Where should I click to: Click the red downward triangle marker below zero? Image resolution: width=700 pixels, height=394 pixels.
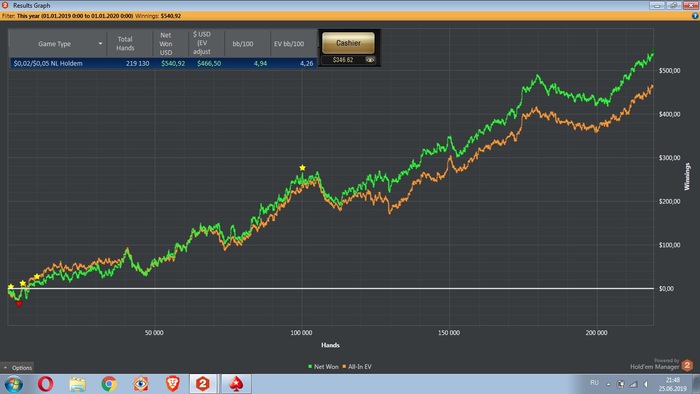19,304
